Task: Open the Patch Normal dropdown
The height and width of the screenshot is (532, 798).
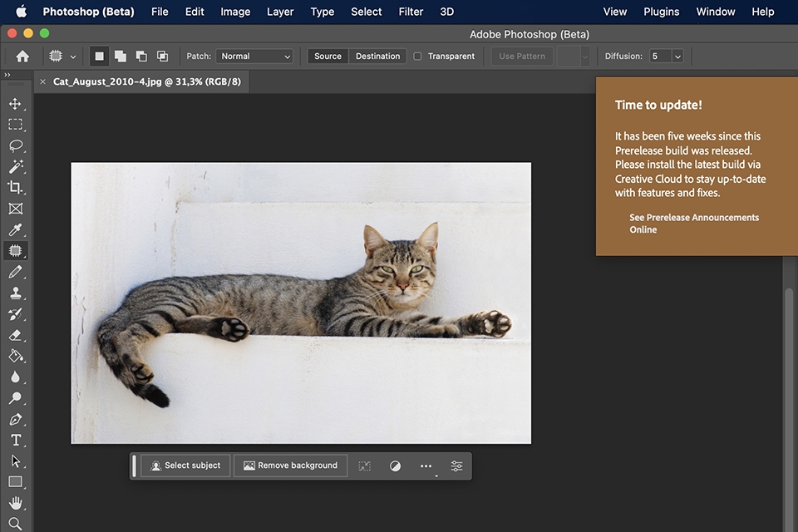Action: click(255, 56)
